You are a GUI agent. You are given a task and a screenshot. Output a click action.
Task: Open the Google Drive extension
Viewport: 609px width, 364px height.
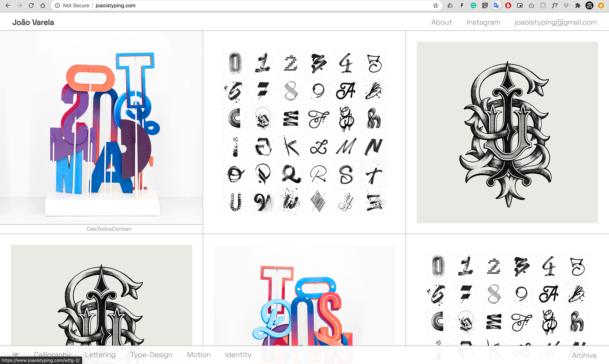click(x=450, y=5)
